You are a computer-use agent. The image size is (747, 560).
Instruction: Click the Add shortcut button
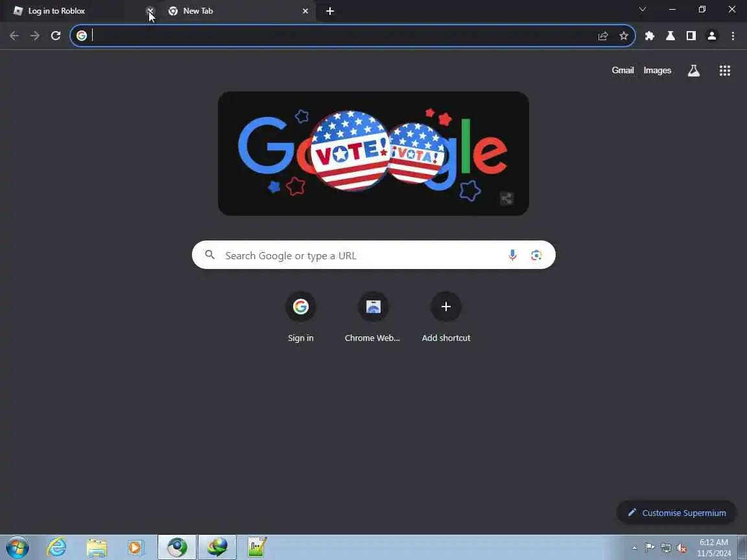[446, 317]
